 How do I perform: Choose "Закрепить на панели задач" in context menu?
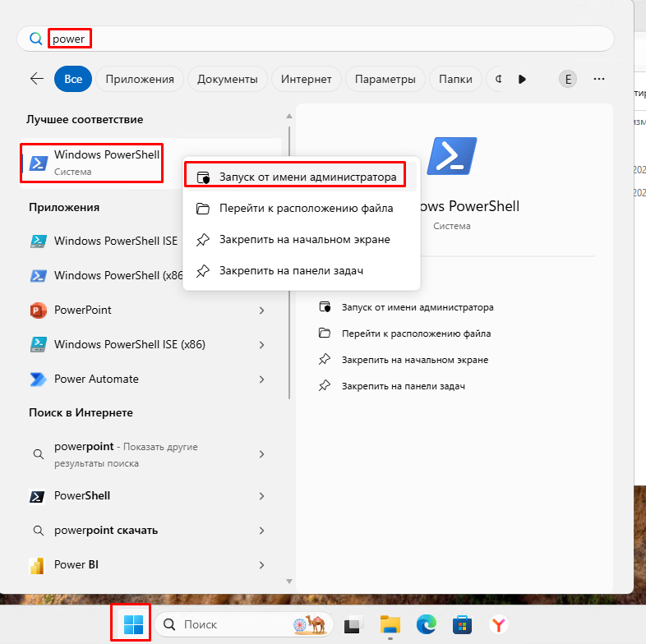click(301, 270)
